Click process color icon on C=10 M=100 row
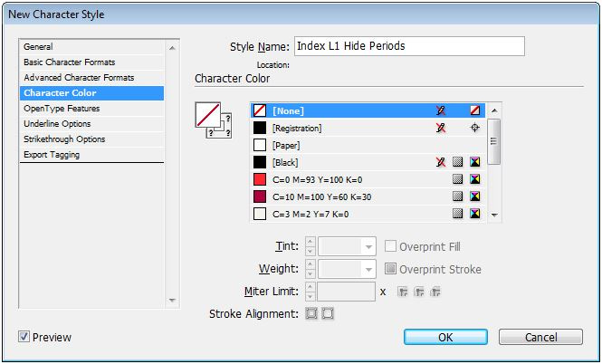Image resolution: width=602 pixels, height=364 pixels. click(457, 196)
